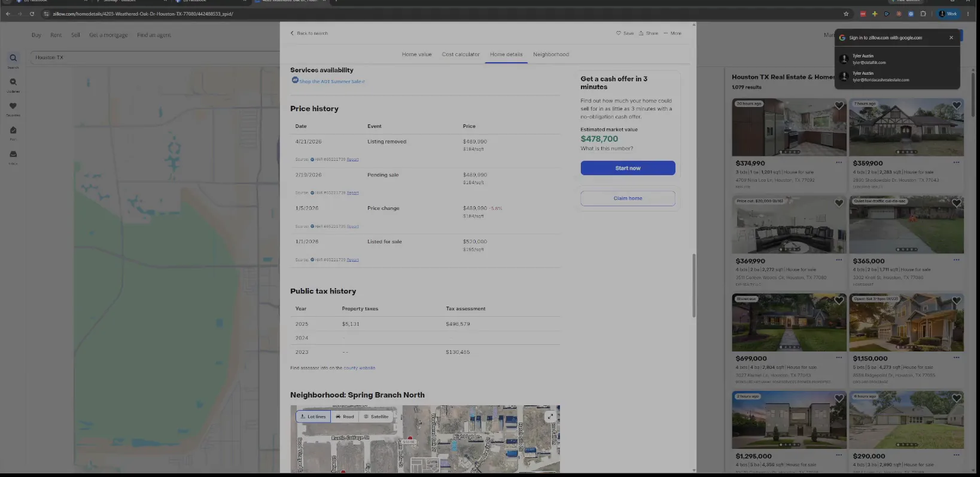The image size is (980, 477).
Task: Open the Extensions puzzle icon in Chrome
Action: click(923, 14)
